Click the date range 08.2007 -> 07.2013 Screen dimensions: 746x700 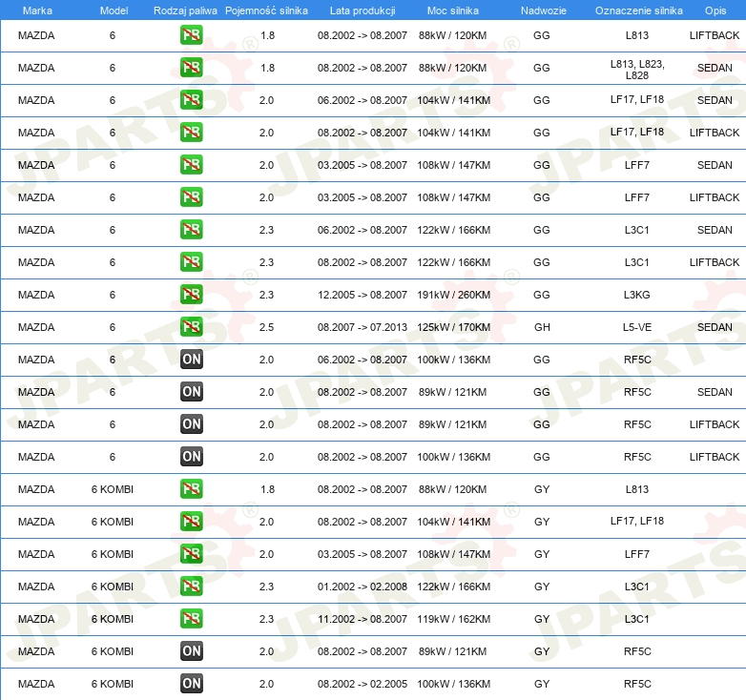(363, 327)
